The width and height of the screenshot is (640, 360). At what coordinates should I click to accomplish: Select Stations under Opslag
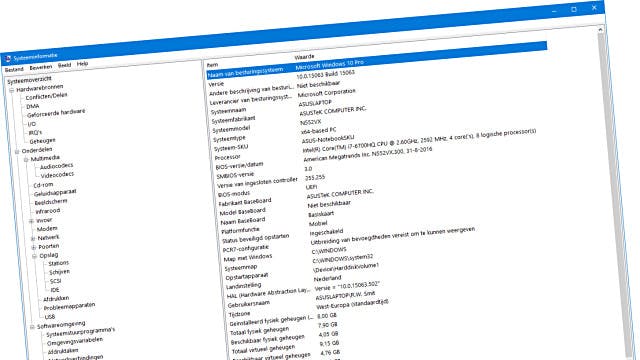pyautogui.click(x=59, y=263)
